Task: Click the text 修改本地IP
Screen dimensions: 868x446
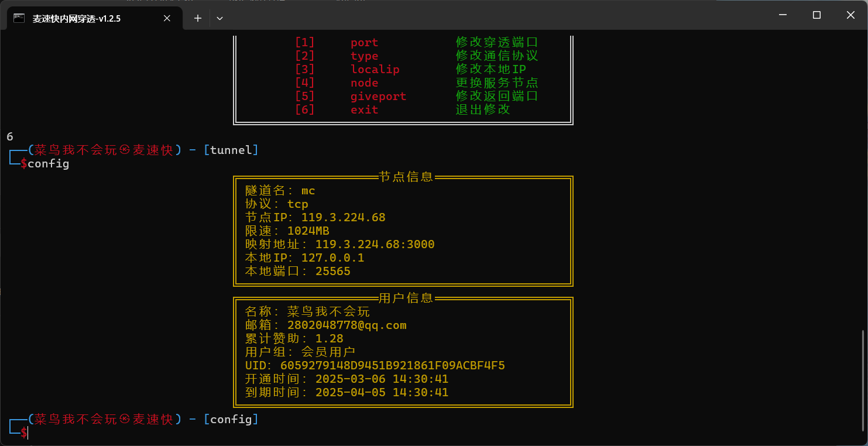Action: pos(490,70)
